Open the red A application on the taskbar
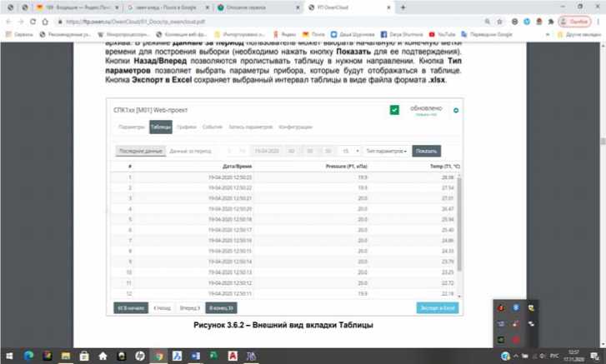Image resolution: width=606 pixels, height=364 pixels. tap(233, 356)
